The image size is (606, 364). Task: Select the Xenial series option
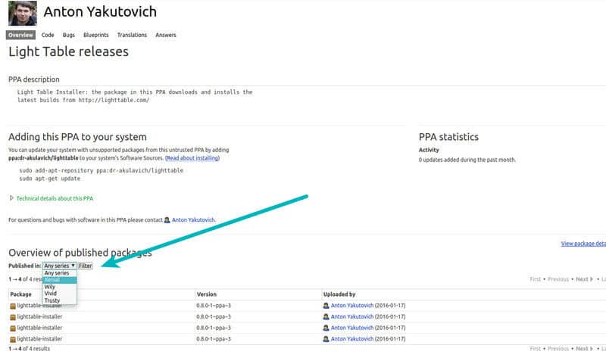[x=60, y=280]
